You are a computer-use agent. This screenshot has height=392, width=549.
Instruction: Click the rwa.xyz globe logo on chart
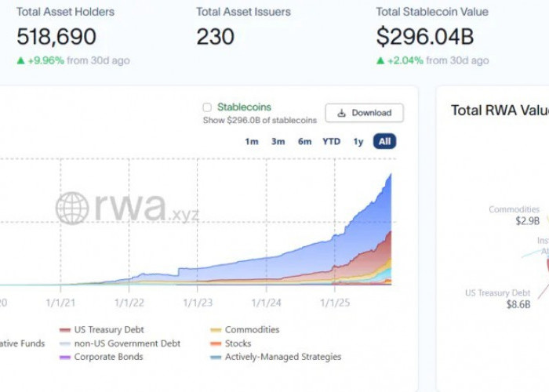pos(72,208)
